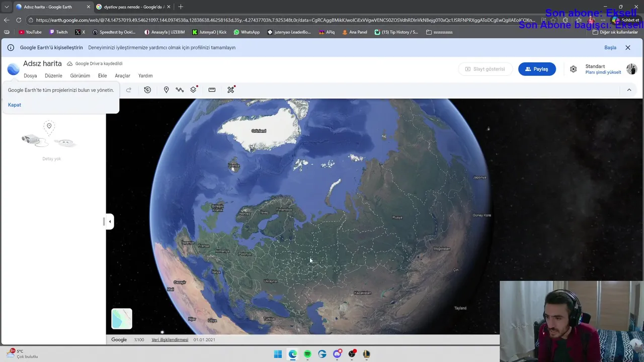Click the Grönland label on the globe
Image resolution: width=644 pixels, height=362 pixels.
pos(259,131)
